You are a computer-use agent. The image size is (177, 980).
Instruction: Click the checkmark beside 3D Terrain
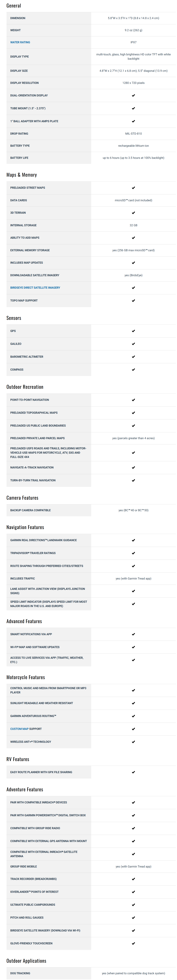coord(133,213)
